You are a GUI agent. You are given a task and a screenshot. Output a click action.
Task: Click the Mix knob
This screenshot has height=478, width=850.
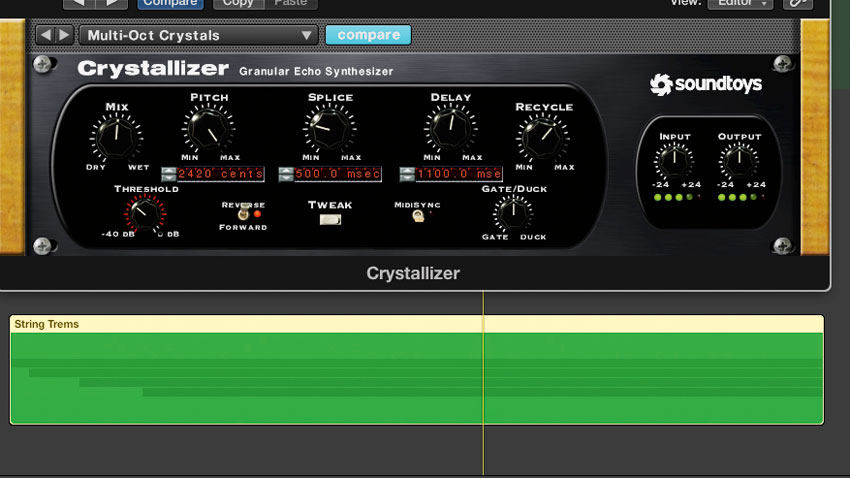[x=116, y=137]
